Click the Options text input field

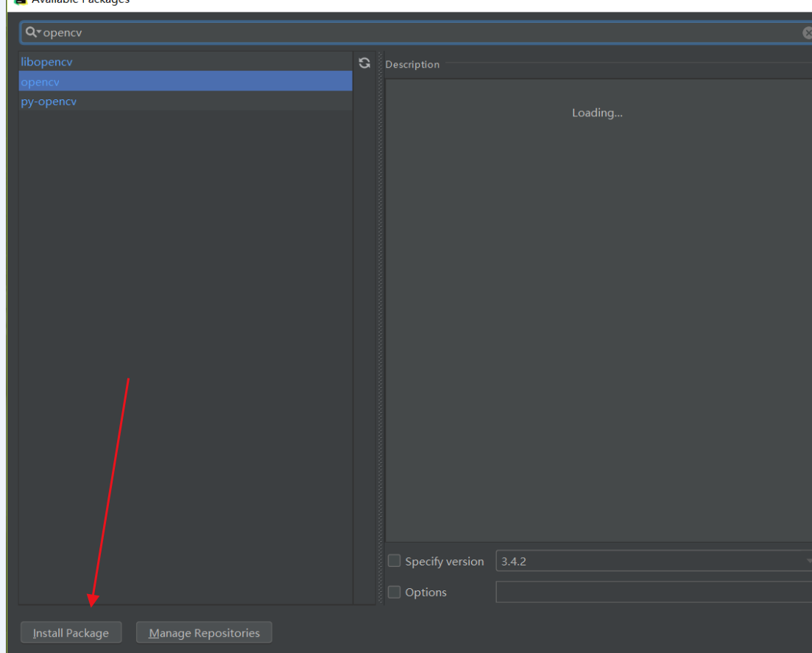click(654, 592)
